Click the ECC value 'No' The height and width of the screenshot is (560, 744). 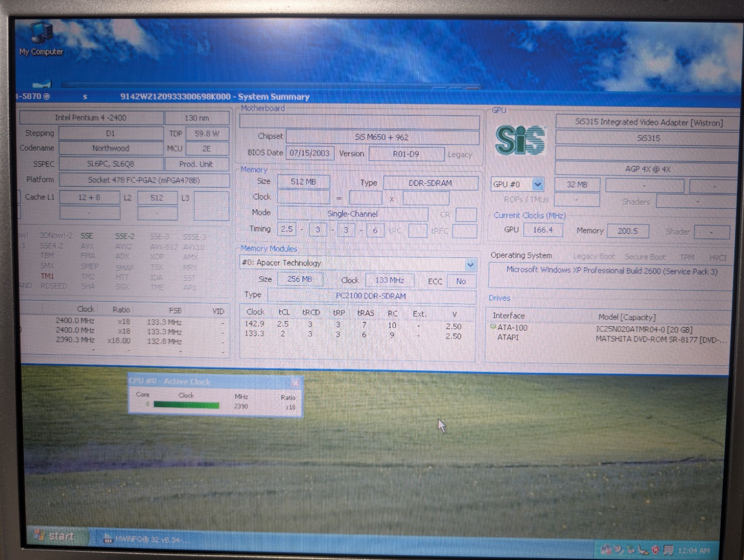tap(461, 281)
